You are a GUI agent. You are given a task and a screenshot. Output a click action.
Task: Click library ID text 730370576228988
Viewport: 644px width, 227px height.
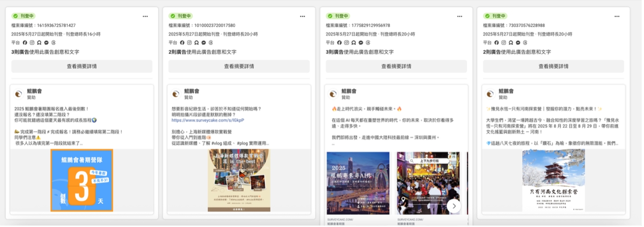(514, 26)
